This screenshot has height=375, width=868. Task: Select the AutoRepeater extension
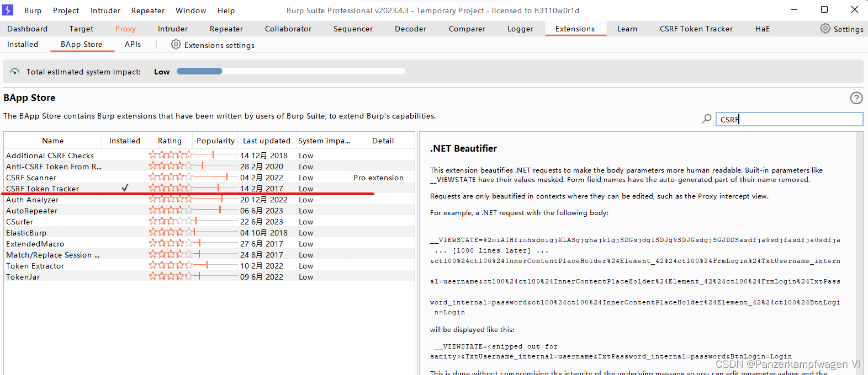click(209, 210)
